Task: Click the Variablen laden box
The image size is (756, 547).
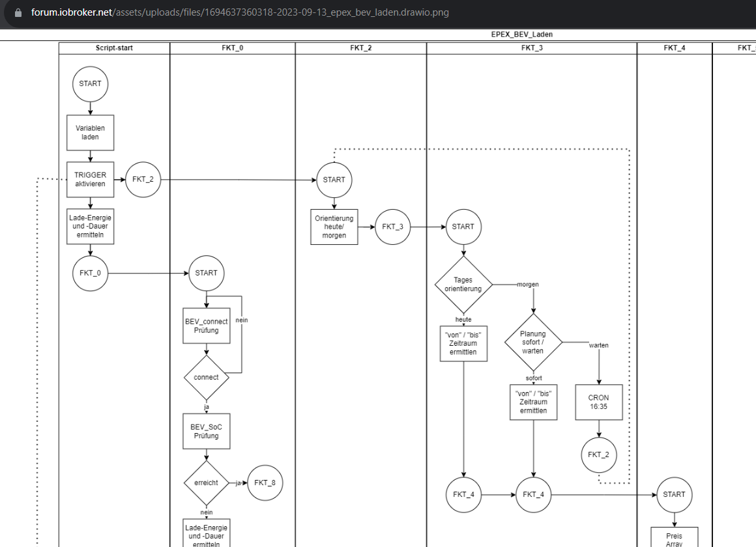Action: coord(90,133)
